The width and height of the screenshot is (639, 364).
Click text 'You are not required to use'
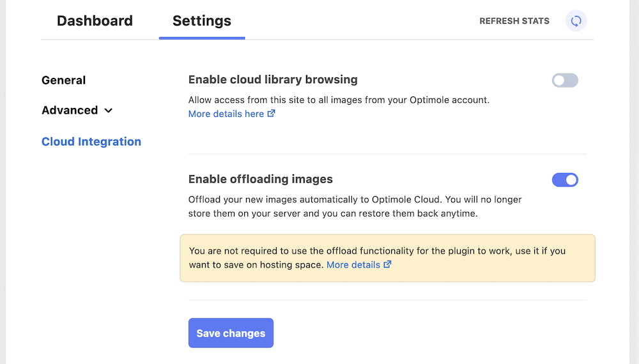pos(248,251)
